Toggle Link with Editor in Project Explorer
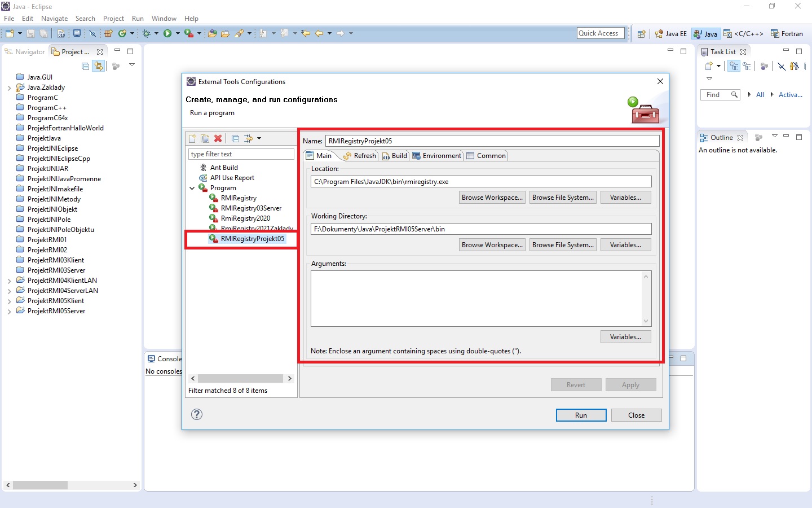Viewport: 812px width, 508px height. (99, 66)
